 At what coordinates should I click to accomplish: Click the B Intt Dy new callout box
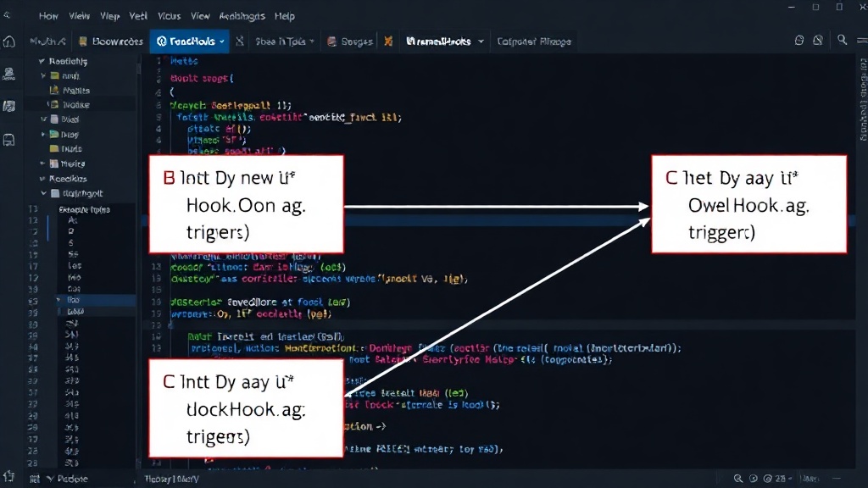point(247,205)
